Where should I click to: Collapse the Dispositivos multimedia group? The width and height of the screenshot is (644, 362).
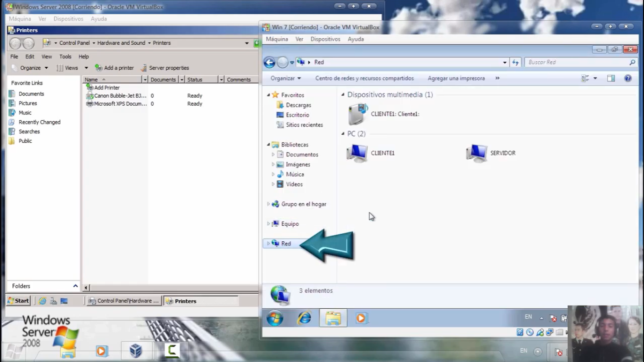click(x=343, y=95)
